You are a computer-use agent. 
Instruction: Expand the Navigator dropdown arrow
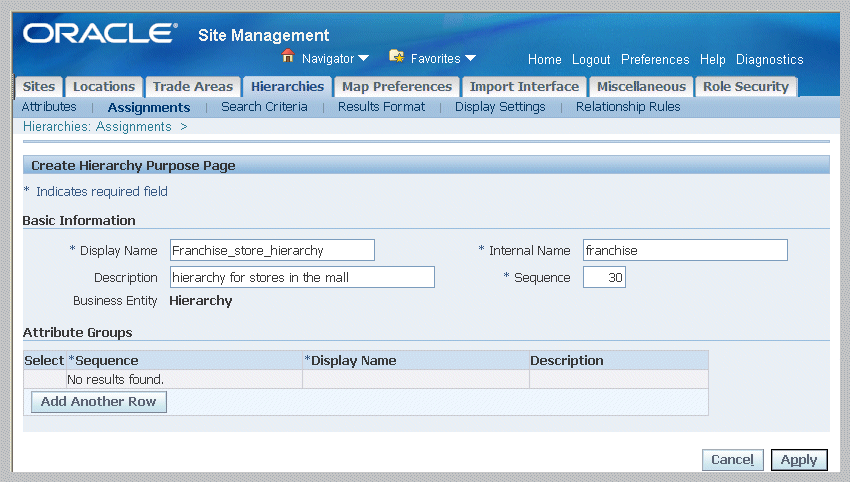[363, 58]
